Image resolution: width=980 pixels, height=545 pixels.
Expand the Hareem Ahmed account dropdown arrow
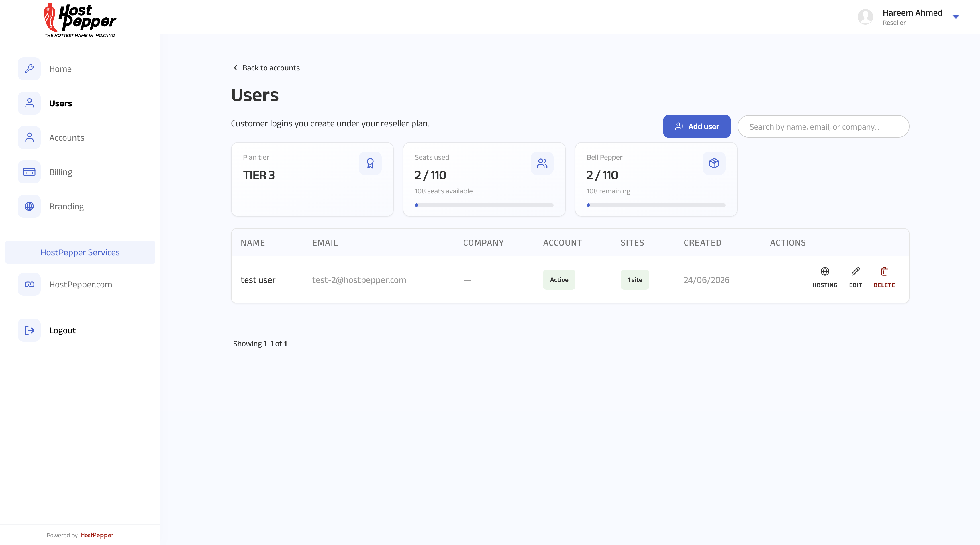[956, 17]
